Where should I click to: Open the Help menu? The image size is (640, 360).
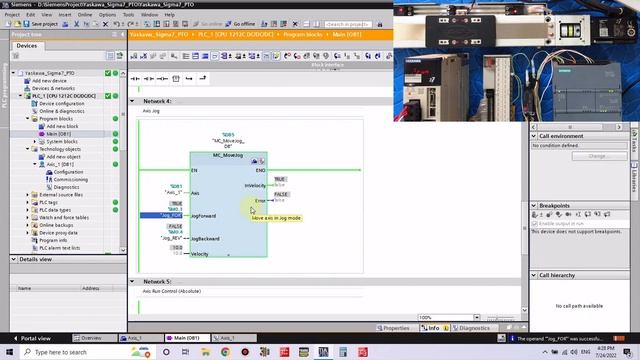(169, 15)
